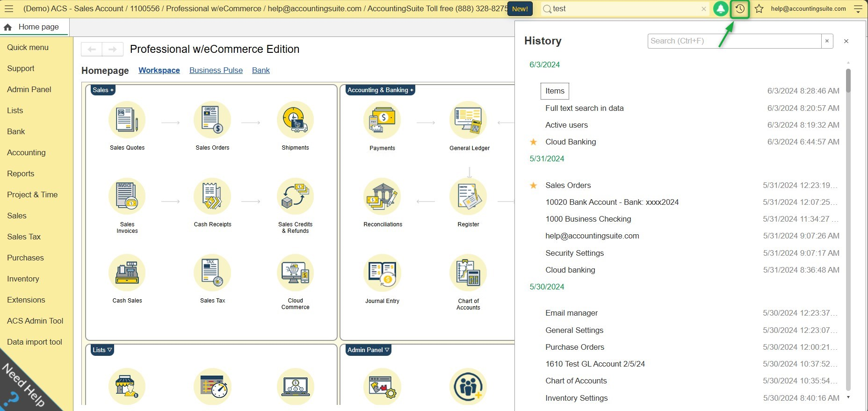Open Items from History
This screenshot has height=411, width=868.
coord(555,91)
